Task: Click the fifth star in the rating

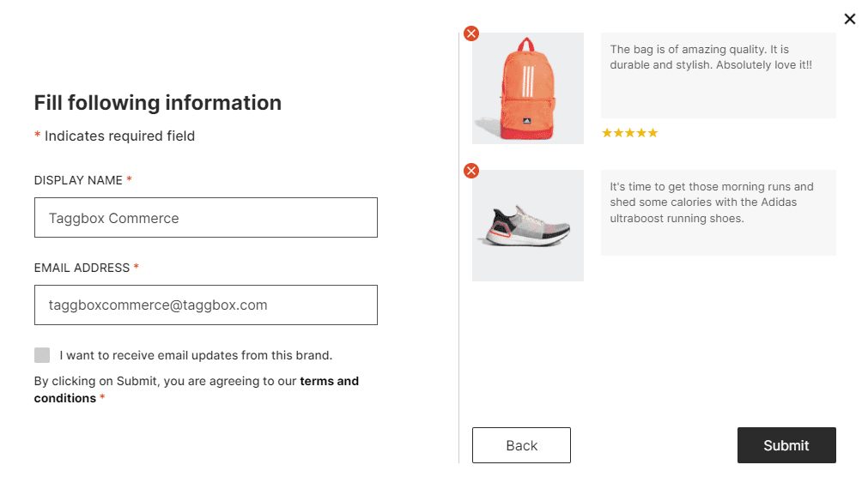Action: click(x=653, y=133)
